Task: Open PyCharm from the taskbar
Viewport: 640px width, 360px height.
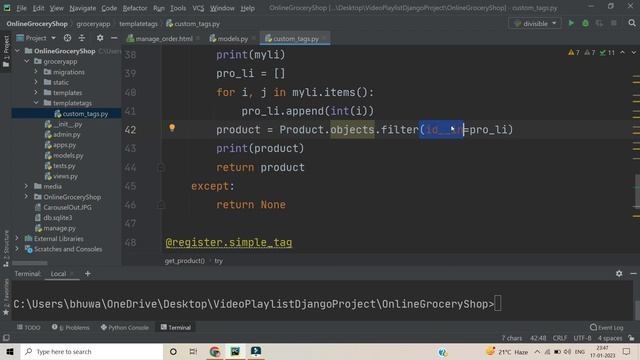Action: 236,351
